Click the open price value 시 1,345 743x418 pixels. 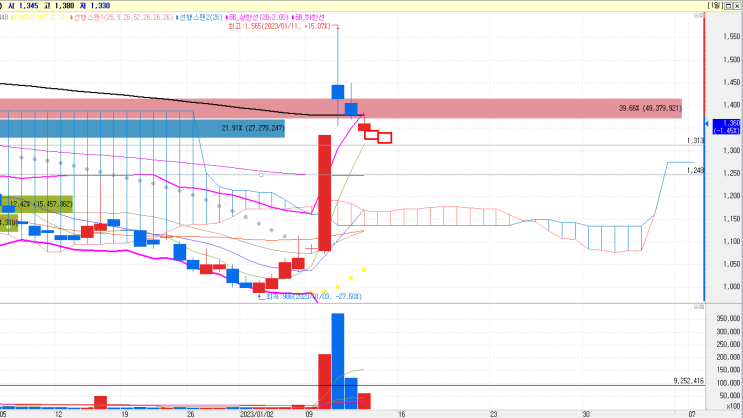[x=23, y=6]
